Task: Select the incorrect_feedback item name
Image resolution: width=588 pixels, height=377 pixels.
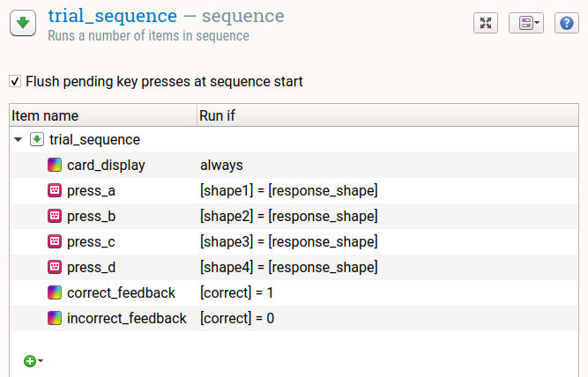Action: pyautogui.click(x=127, y=318)
